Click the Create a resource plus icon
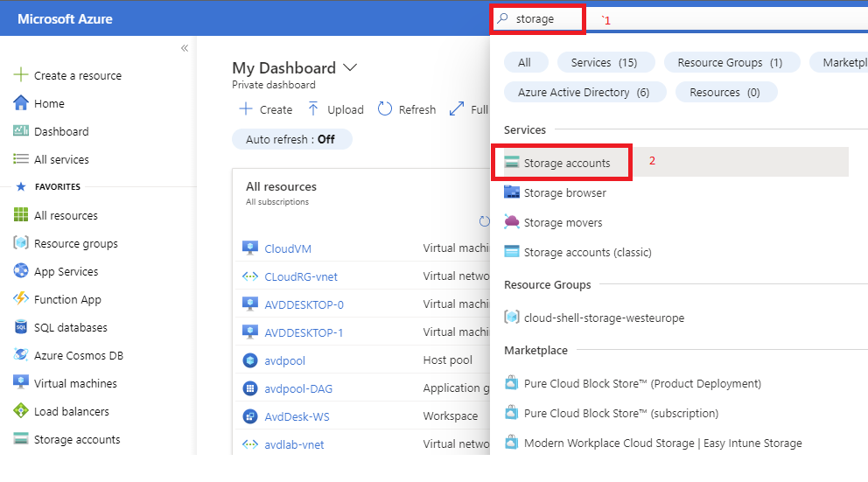 pos(21,75)
